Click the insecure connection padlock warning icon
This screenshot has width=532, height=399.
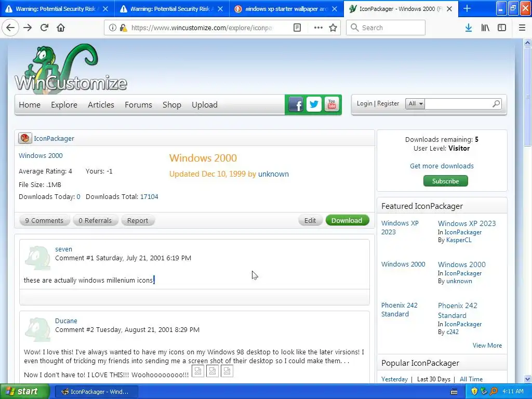124,28
